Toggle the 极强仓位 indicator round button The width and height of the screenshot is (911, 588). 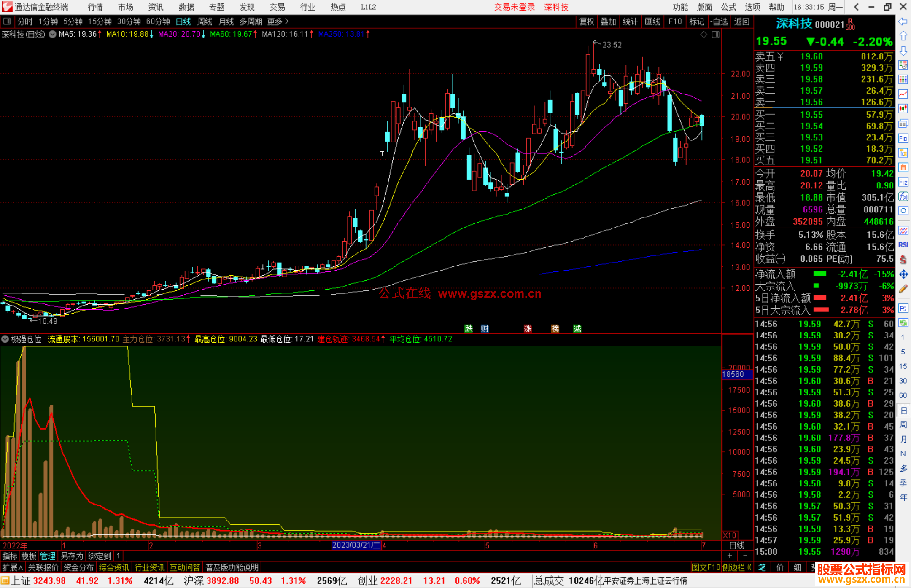click(5, 339)
